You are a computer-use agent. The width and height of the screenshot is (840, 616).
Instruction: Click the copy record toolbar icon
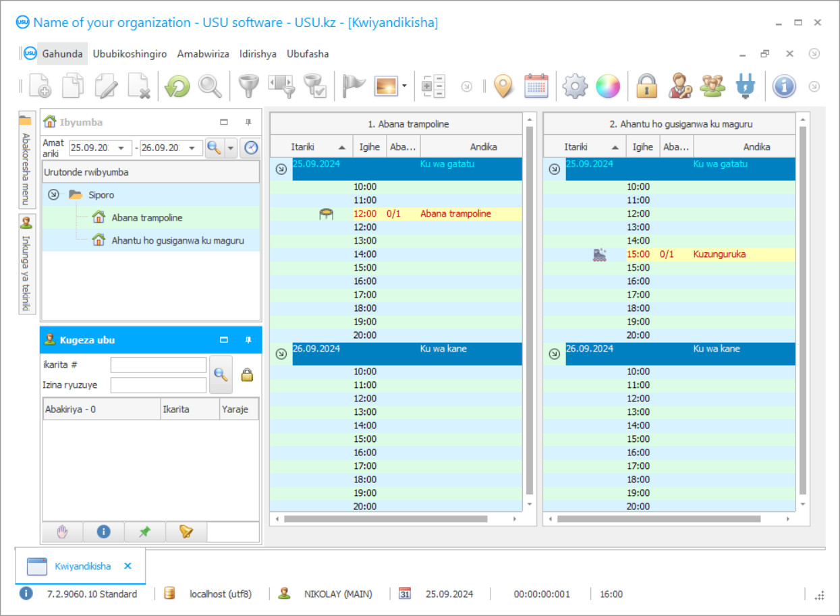tap(73, 86)
